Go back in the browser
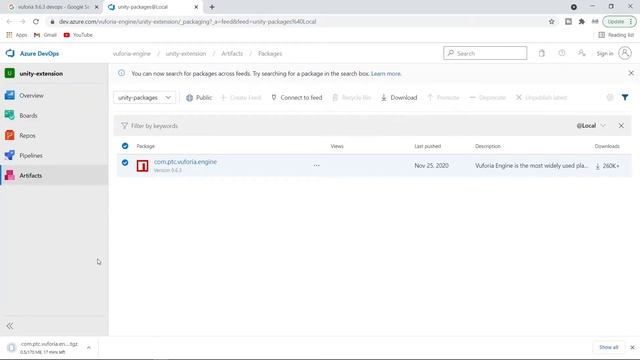The height and width of the screenshot is (360, 640). 9,22
